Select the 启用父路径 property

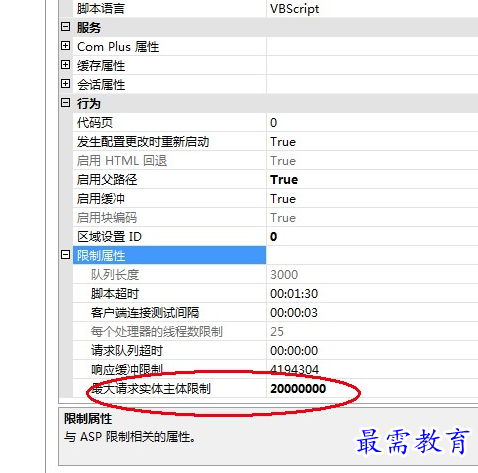pyautogui.click(x=169, y=179)
